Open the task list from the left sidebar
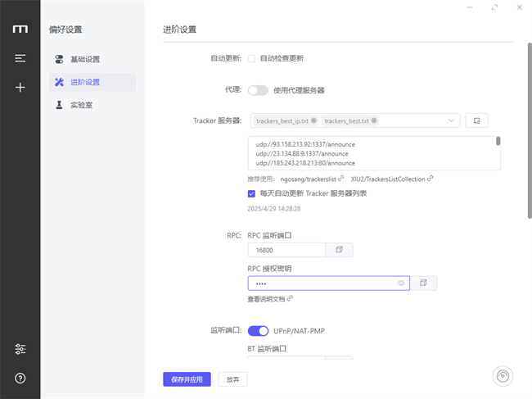 click(20, 58)
